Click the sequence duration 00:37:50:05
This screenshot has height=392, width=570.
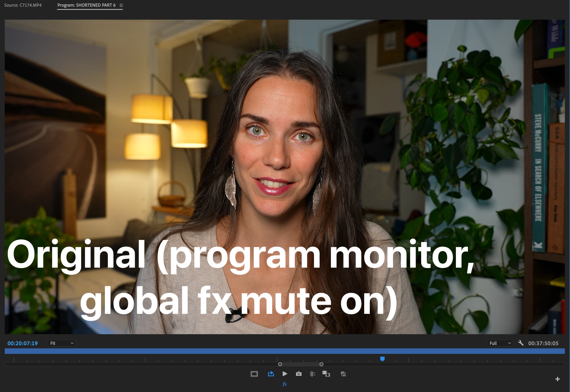tap(543, 343)
